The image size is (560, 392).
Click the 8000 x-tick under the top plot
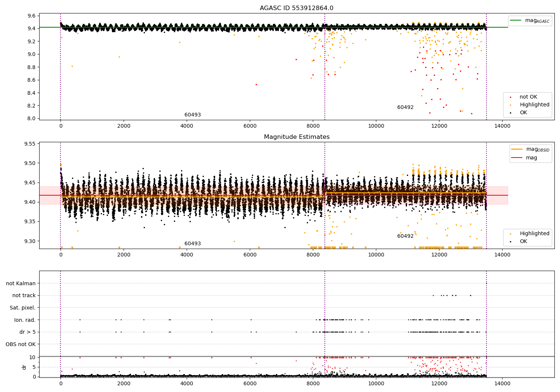pyautogui.click(x=313, y=126)
